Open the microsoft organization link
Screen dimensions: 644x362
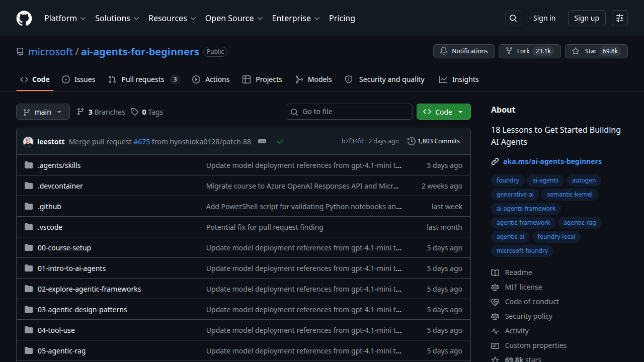coord(51,52)
